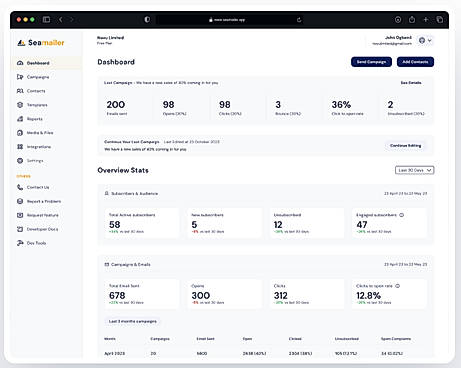
Task: Click the Opens value 300
Action: coord(201,295)
